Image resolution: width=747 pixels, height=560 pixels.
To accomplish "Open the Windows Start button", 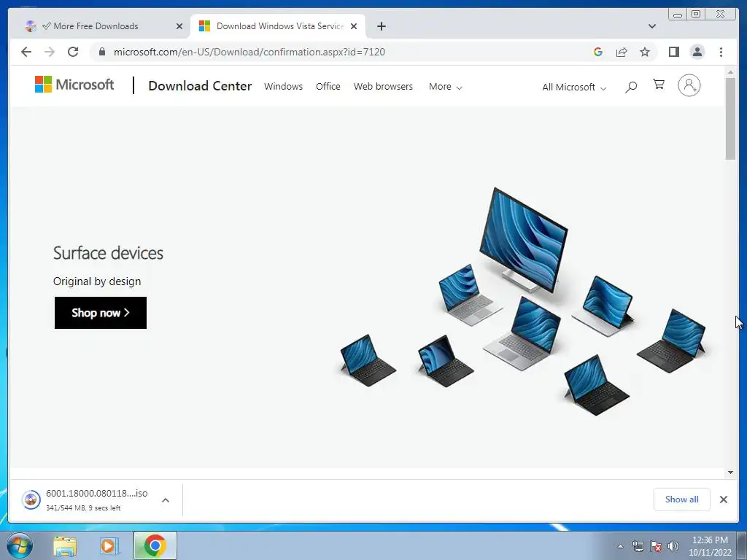I will (20, 545).
